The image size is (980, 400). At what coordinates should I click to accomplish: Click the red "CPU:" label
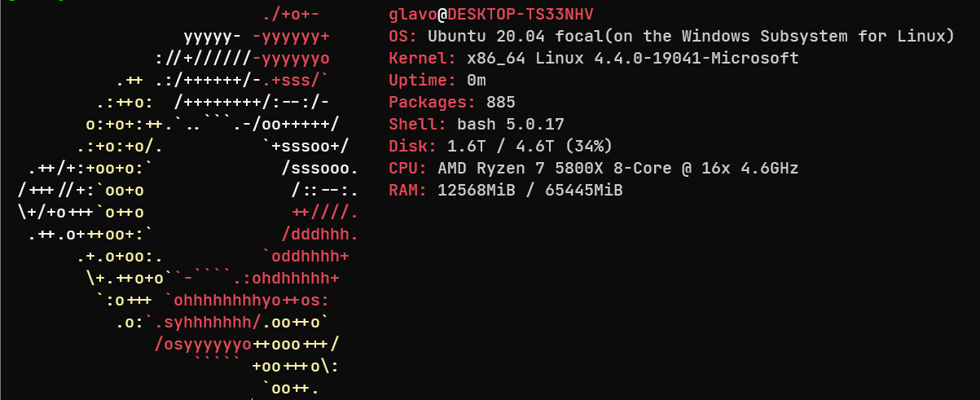pos(408,169)
